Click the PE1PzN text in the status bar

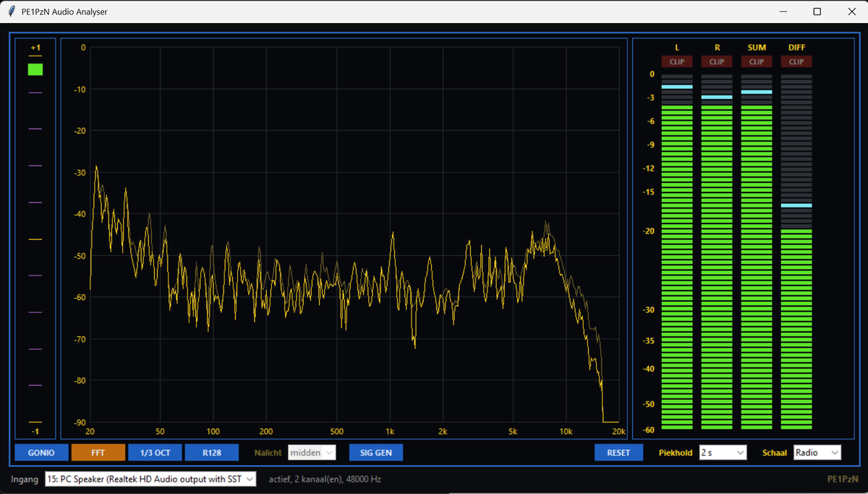pyautogui.click(x=843, y=479)
